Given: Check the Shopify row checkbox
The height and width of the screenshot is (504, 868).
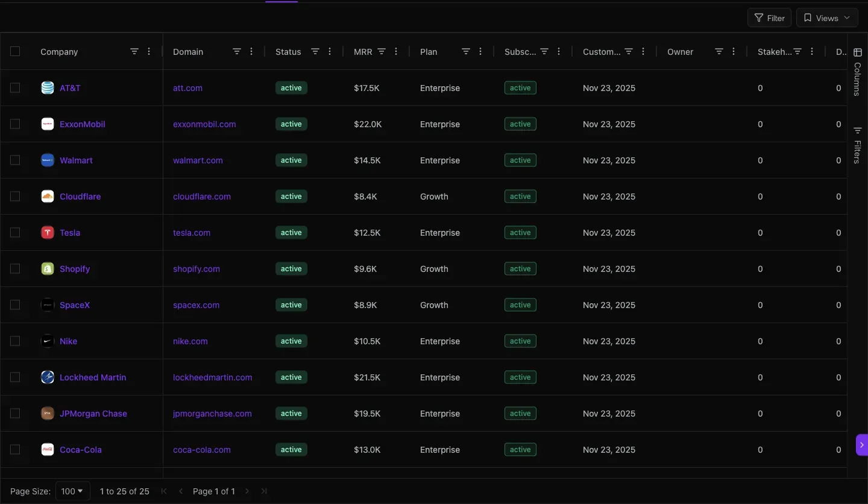Looking at the screenshot, I should pyautogui.click(x=15, y=269).
